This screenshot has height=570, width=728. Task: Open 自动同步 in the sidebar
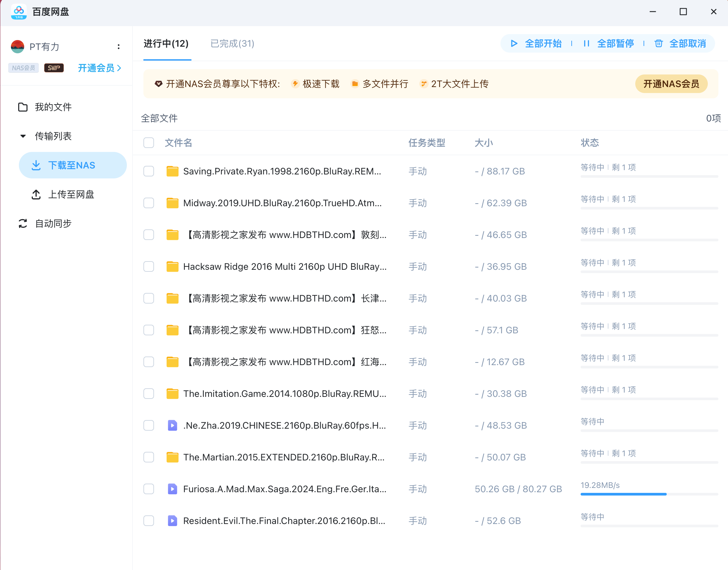(45, 223)
